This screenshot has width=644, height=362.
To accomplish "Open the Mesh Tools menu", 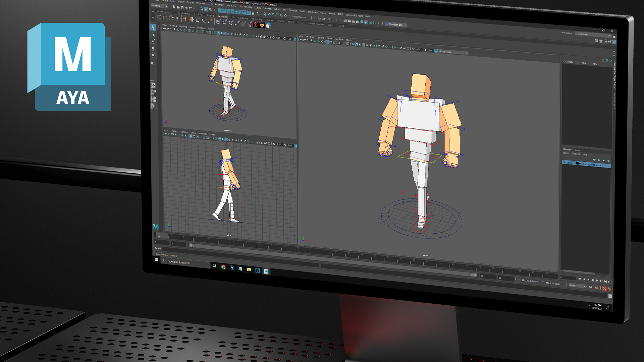I will point(232,5).
